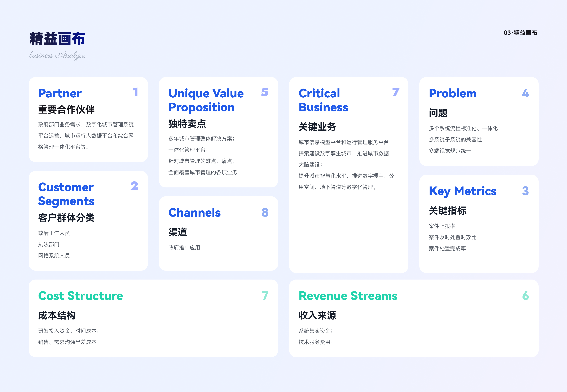
Task: Click the Channels heading text
Action: point(194,213)
